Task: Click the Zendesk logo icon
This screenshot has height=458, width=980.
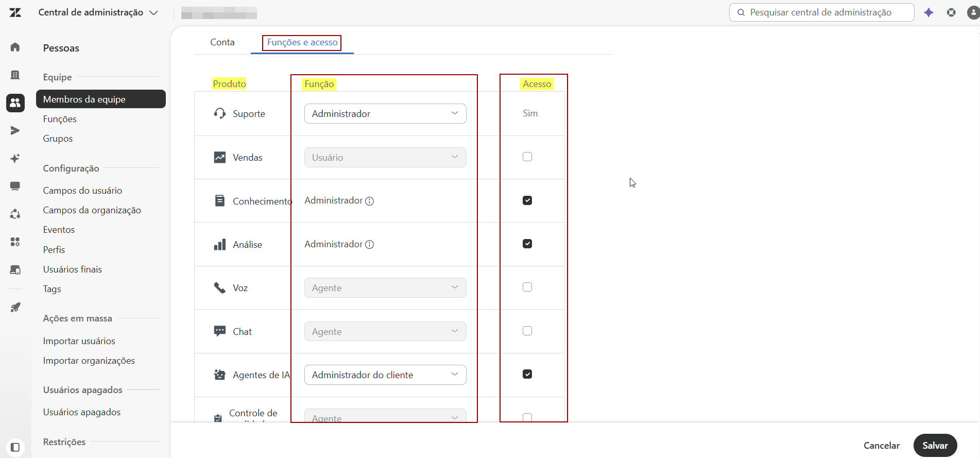Action: (x=15, y=12)
